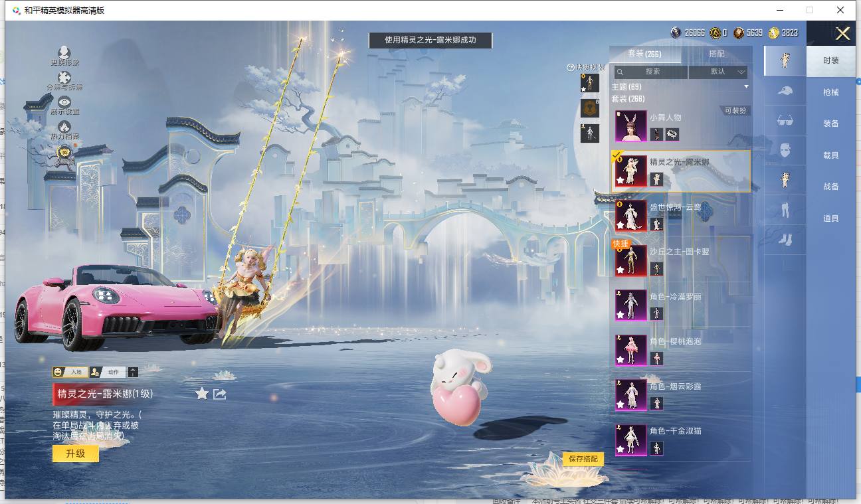The width and height of the screenshot is (861, 504).
Task: Click the gold coin icon showing 3823
Action: (774, 33)
